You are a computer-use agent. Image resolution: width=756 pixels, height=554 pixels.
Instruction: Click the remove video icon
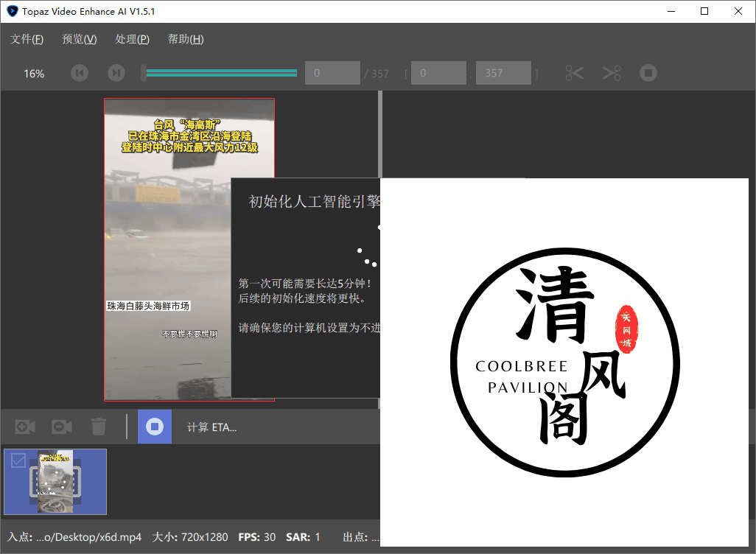coord(62,427)
